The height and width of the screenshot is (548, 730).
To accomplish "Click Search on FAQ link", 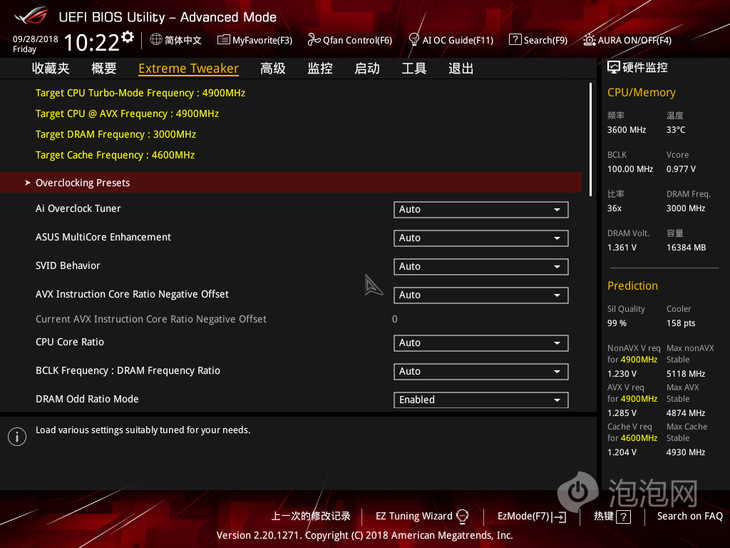I will (689, 516).
